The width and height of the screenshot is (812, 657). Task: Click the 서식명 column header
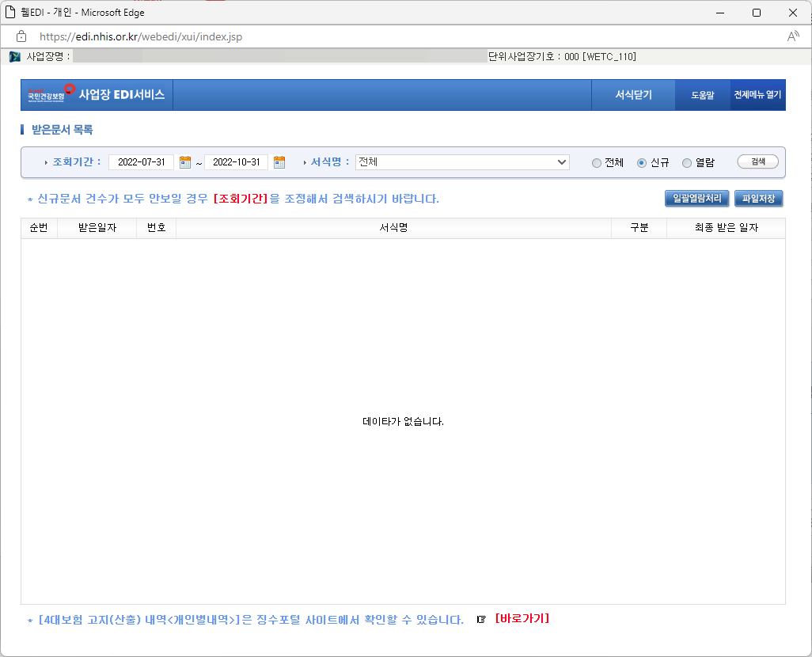tap(393, 228)
